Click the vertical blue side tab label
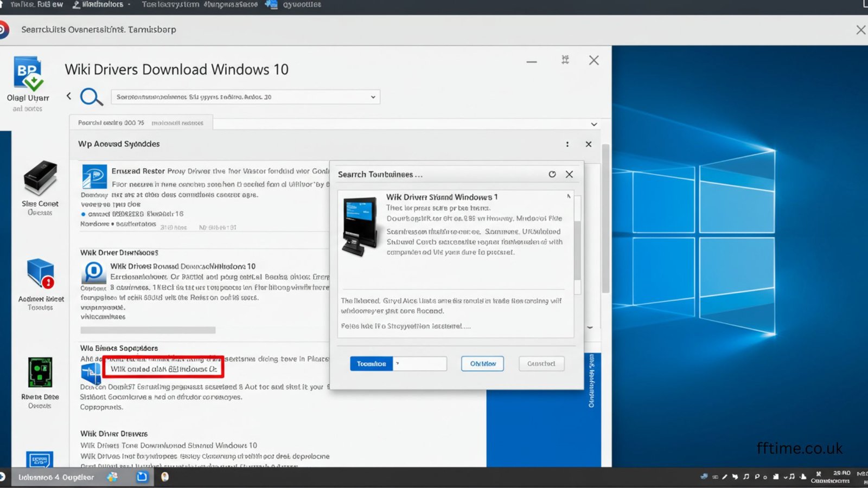868x488 pixels. tap(591, 381)
